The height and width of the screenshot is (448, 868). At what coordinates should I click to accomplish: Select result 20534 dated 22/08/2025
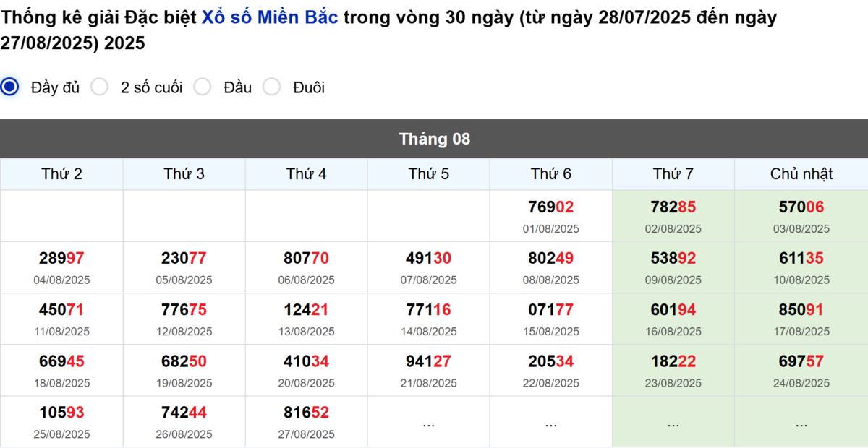550,361
